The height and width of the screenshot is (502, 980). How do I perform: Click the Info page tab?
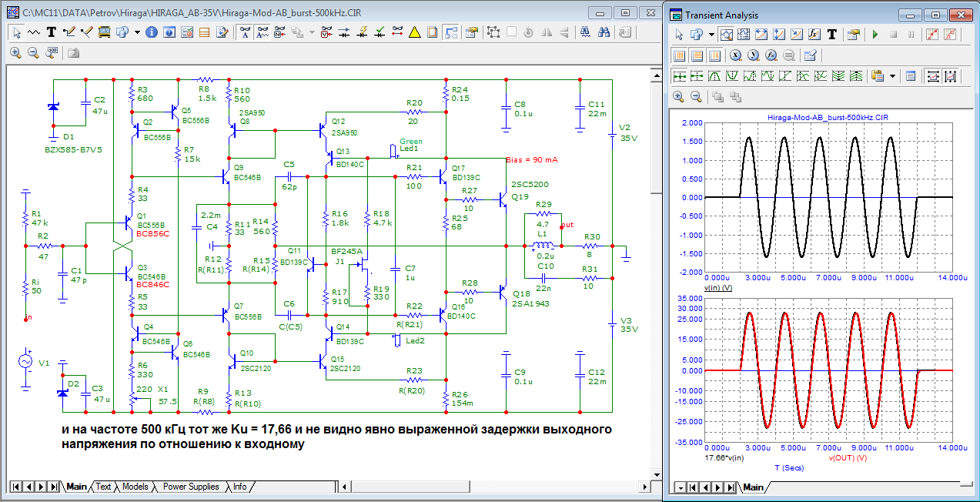[240, 487]
